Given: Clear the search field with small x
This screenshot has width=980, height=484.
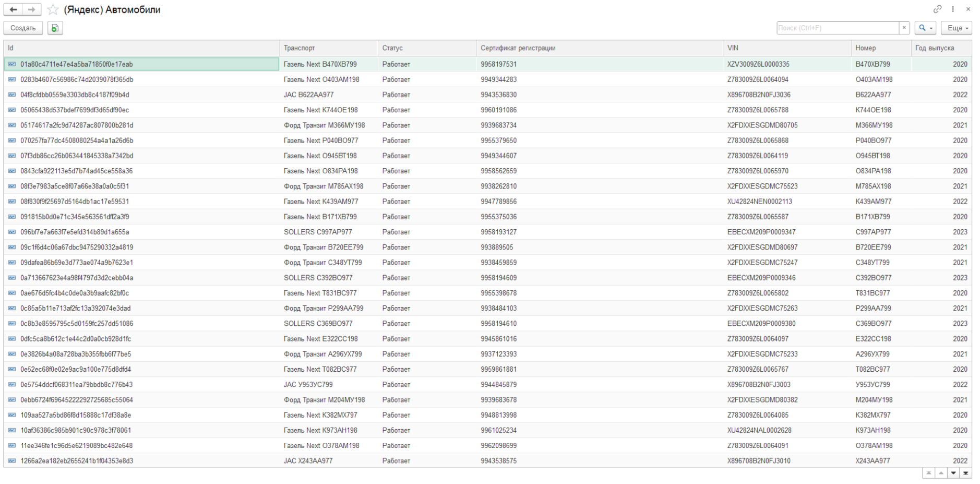Looking at the screenshot, I should [x=904, y=28].
